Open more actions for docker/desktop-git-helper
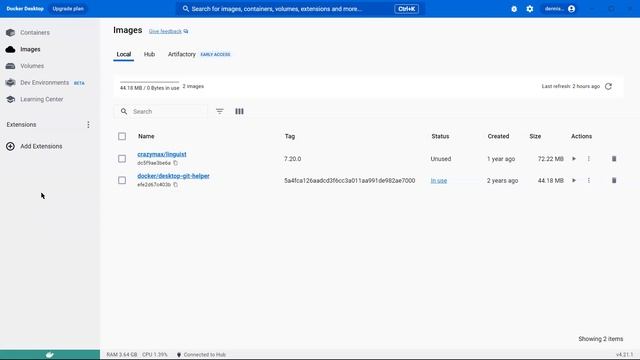640x360 pixels. click(589, 180)
